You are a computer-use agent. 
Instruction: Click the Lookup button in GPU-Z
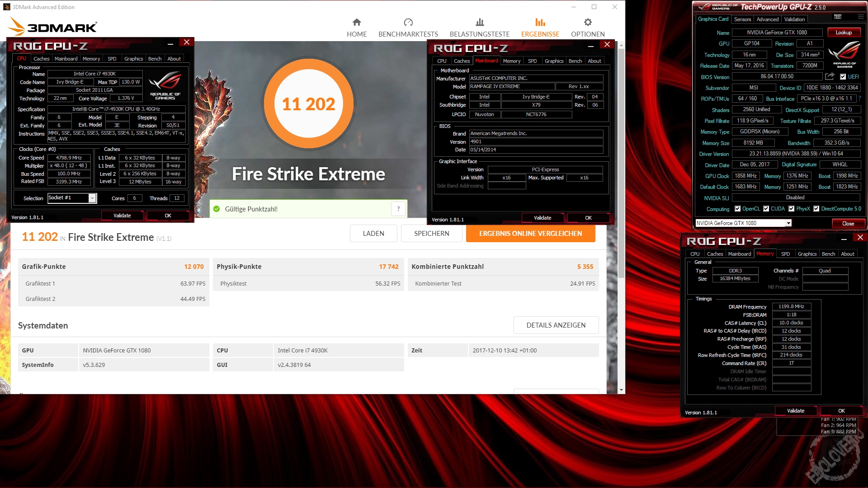click(844, 33)
